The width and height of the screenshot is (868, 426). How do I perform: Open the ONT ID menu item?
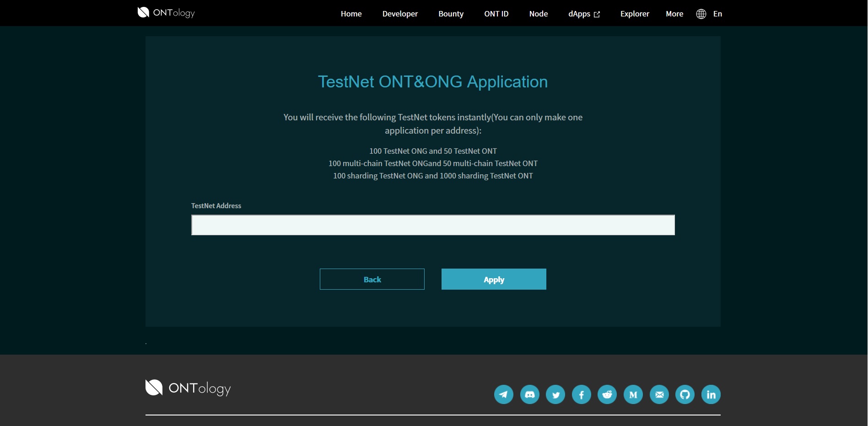click(496, 14)
